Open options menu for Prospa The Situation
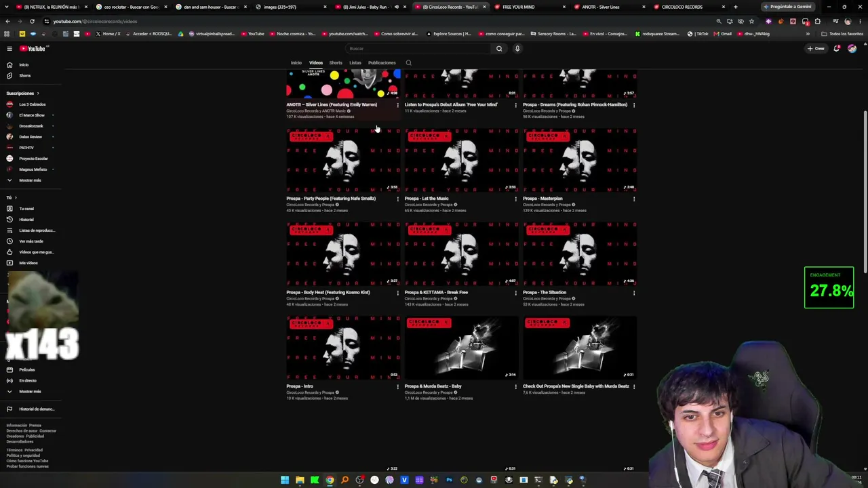Screen dimensions: 868x488 click(634, 293)
